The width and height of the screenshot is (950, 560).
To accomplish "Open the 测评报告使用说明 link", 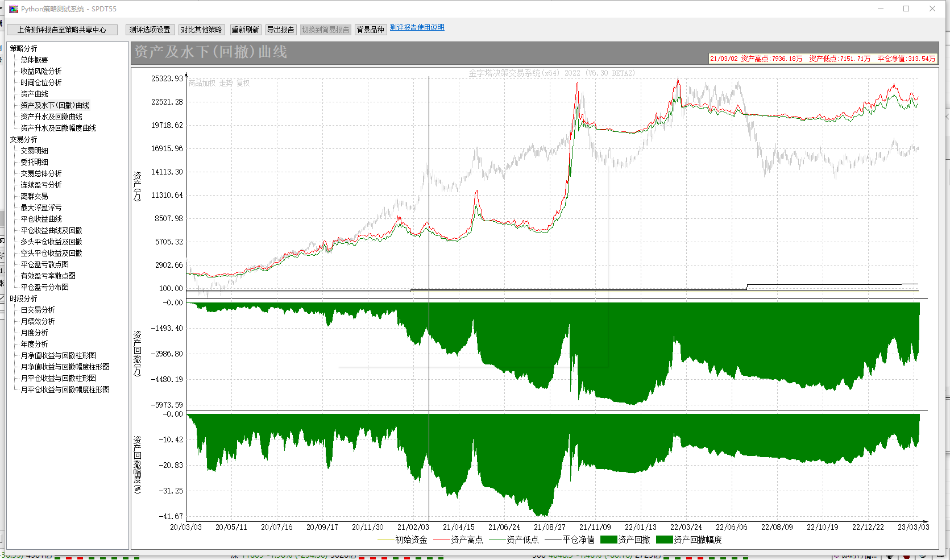I will pos(417,27).
